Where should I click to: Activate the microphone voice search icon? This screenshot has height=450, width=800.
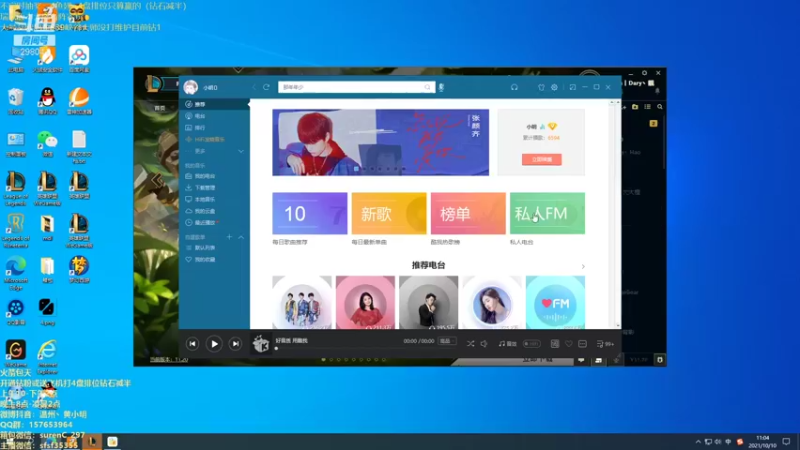pos(441,87)
